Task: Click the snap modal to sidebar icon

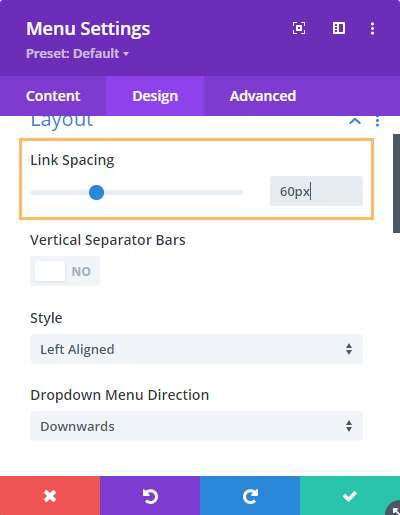Action: (339, 28)
